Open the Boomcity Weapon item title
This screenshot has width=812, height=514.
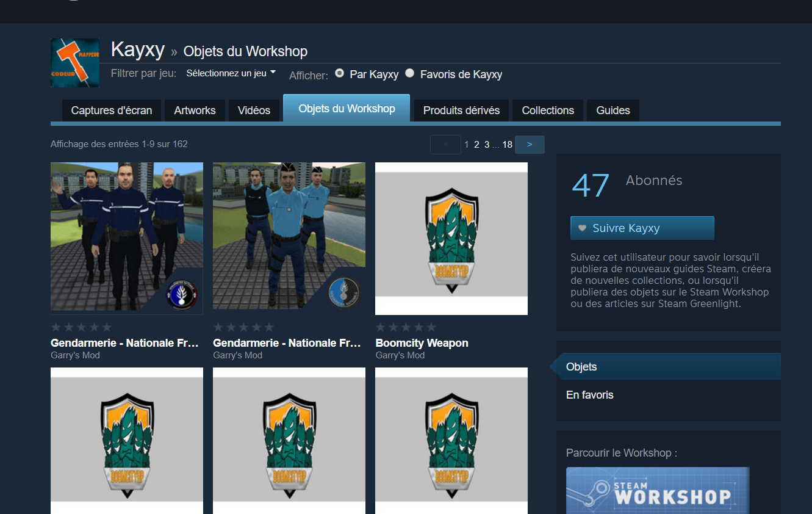pyautogui.click(x=422, y=343)
